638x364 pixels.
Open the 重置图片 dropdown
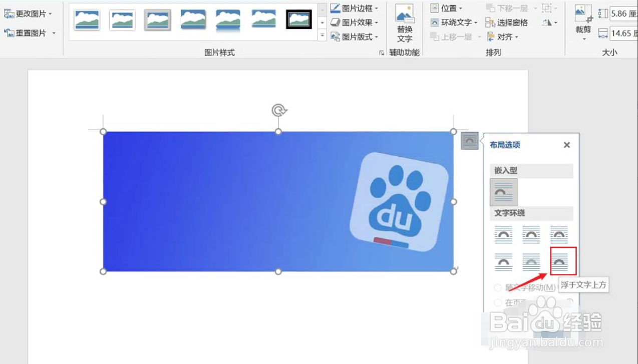(x=30, y=33)
